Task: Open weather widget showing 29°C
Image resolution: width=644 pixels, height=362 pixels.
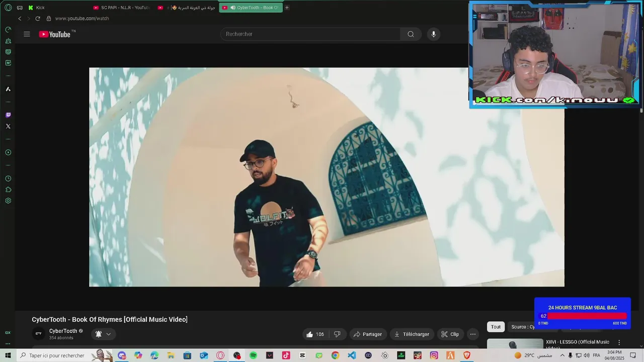Action: (x=533, y=355)
